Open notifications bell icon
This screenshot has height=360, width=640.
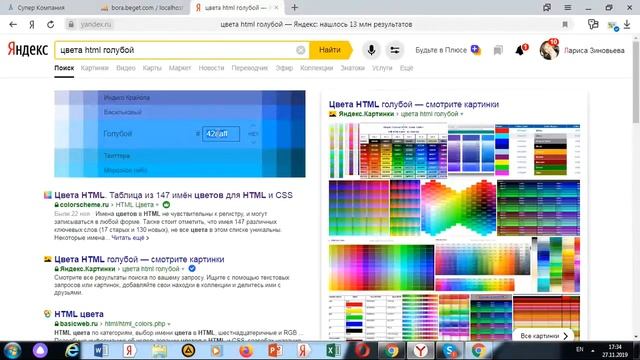520,50
